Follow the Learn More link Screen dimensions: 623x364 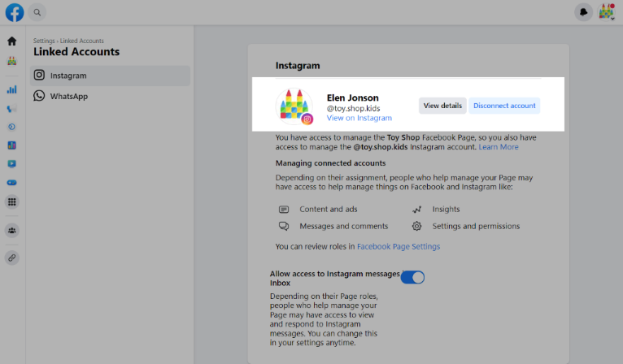pos(498,147)
